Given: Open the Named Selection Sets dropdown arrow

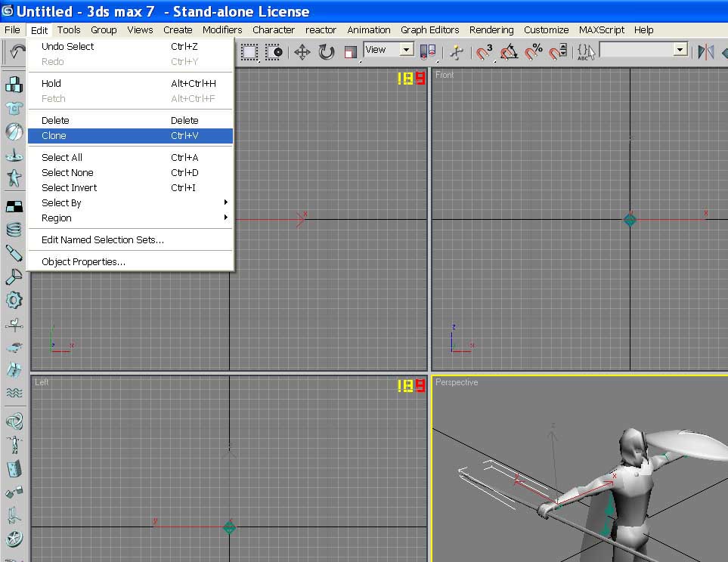Looking at the screenshot, I should (680, 49).
